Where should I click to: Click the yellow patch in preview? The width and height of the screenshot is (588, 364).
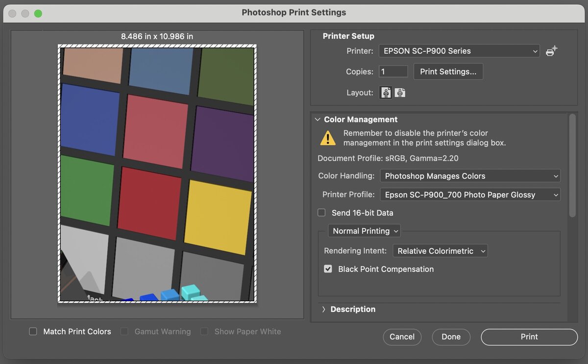click(217, 217)
